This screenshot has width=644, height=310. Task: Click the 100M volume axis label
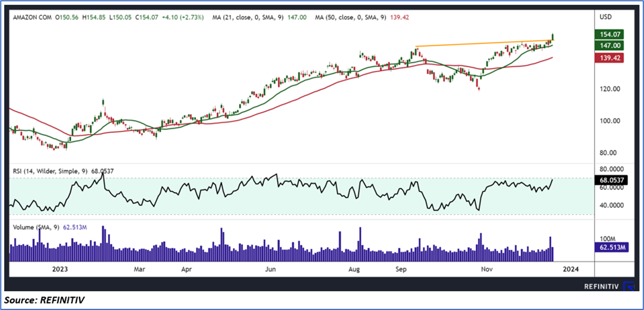coord(609,238)
